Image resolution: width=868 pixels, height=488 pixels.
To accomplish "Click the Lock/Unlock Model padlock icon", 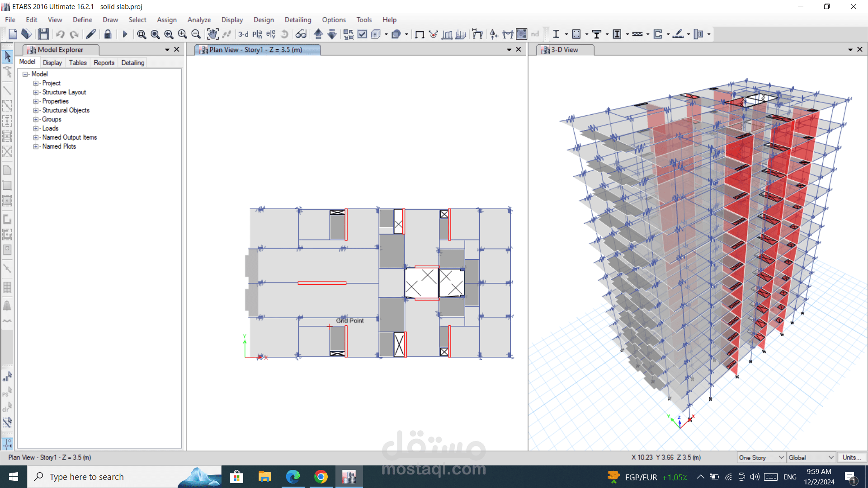I will tap(108, 34).
